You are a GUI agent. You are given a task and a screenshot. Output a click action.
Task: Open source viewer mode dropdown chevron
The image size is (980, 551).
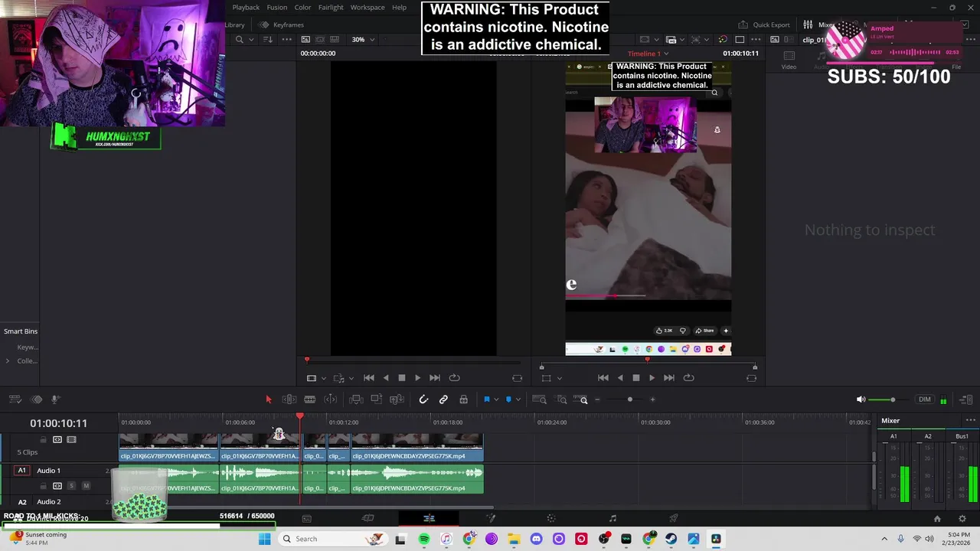click(323, 378)
